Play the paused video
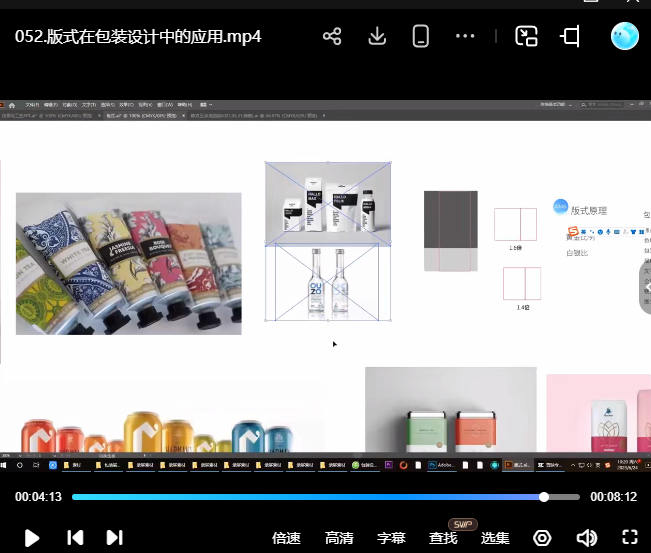651x553 pixels. click(x=32, y=538)
